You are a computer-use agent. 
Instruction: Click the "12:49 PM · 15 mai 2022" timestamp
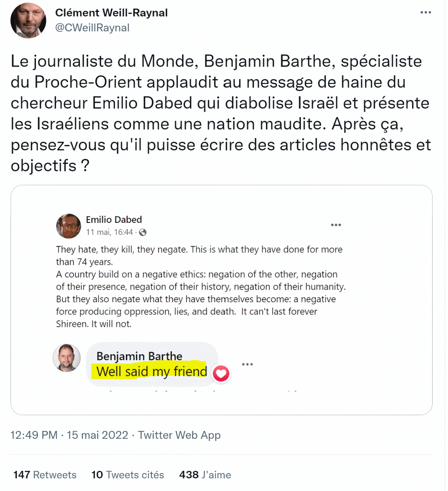coord(69,435)
